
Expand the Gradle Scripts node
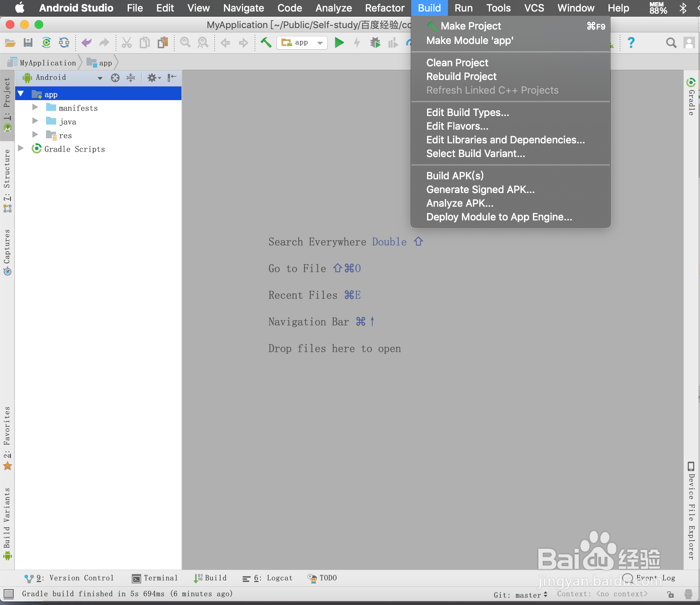pos(21,148)
